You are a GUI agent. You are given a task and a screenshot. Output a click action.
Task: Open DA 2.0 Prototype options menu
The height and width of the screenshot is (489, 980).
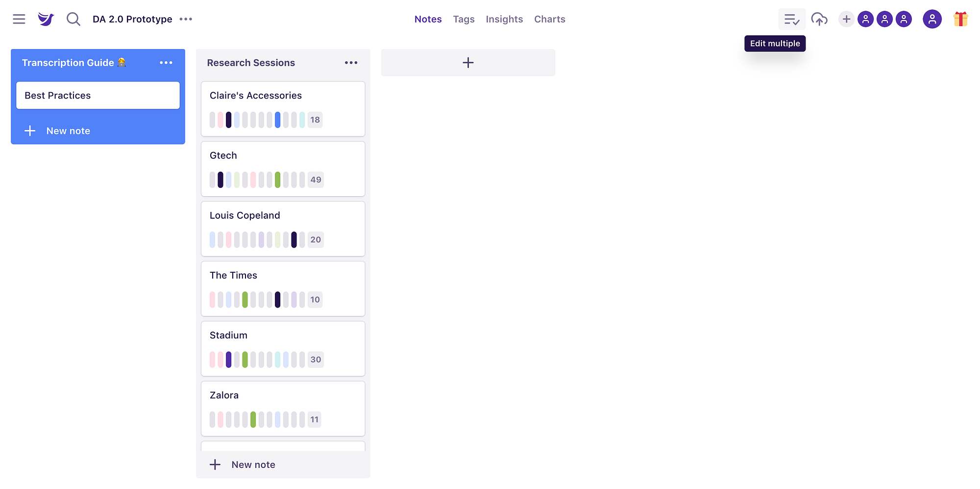[x=186, y=19]
